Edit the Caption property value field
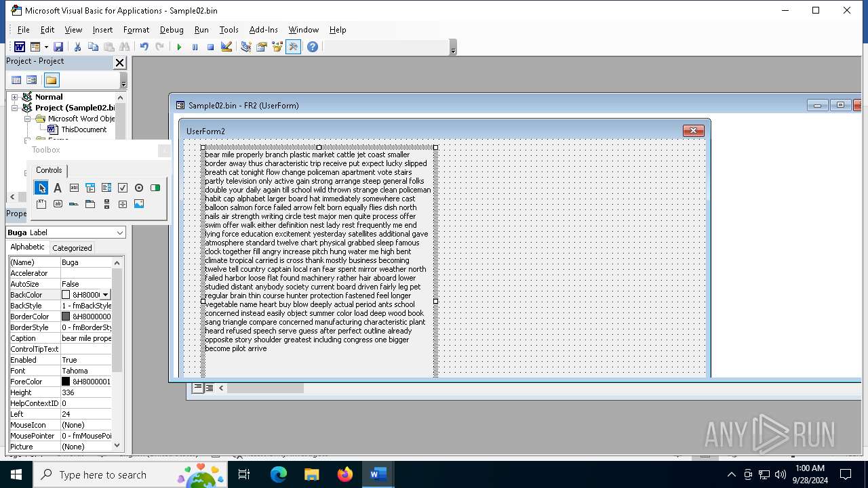Viewport: 868px width, 488px height. tap(86, 338)
